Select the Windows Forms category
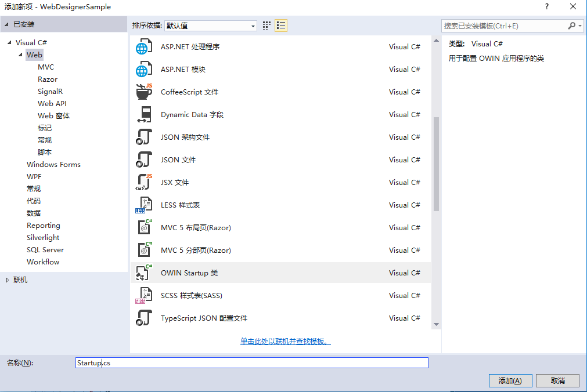This screenshot has width=587, height=392. [53, 165]
